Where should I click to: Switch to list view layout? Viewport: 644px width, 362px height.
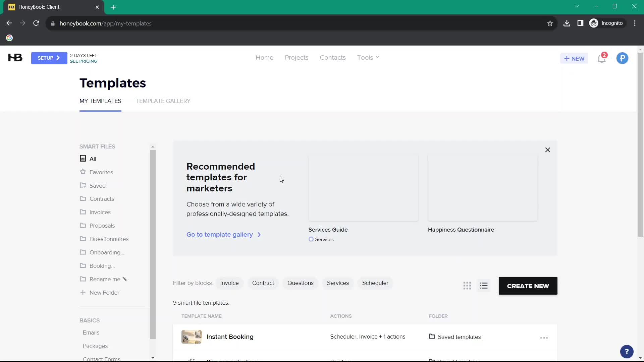(x=483, y=286)
